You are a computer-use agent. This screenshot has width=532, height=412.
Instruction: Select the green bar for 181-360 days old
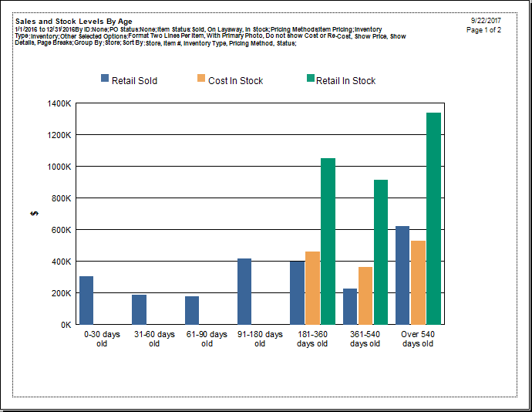328,241
